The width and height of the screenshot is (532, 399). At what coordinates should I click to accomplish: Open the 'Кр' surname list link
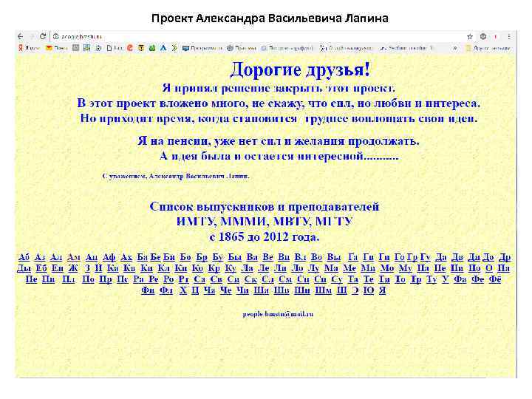click(214, 268)
